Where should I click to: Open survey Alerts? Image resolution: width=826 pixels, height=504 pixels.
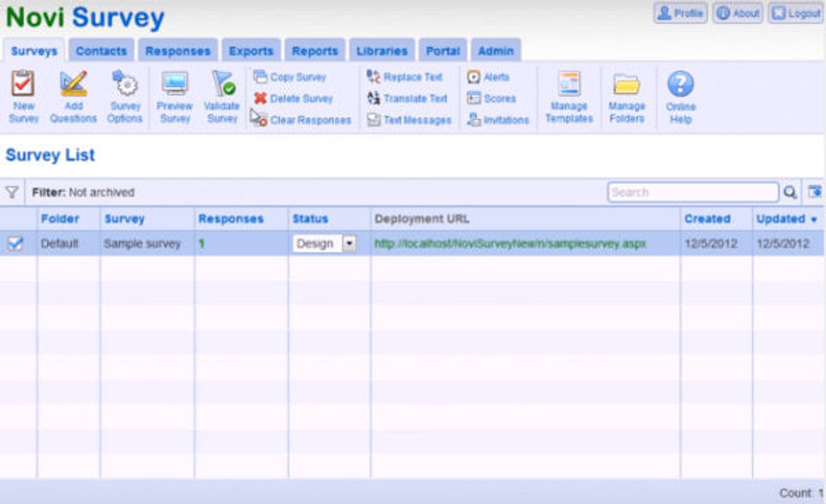pyautogui.click(x=489, y=77)
